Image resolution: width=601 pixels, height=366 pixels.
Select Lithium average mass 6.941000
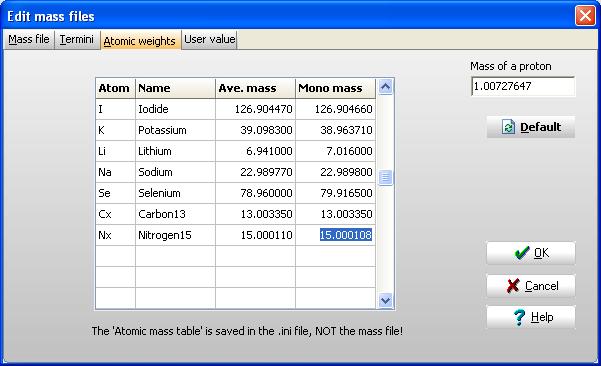[255, 151]
